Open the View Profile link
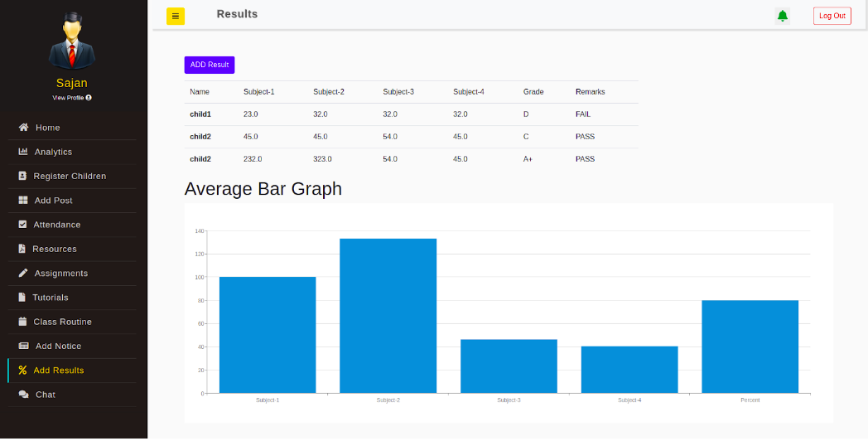 point(71,98)
